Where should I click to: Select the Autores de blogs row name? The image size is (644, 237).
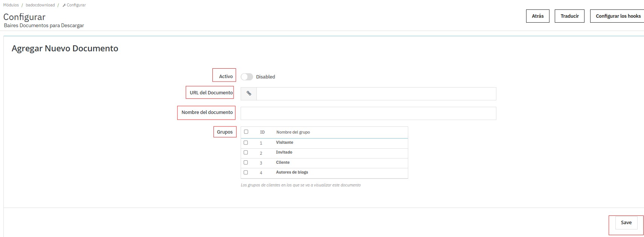(x=292, y=172)
